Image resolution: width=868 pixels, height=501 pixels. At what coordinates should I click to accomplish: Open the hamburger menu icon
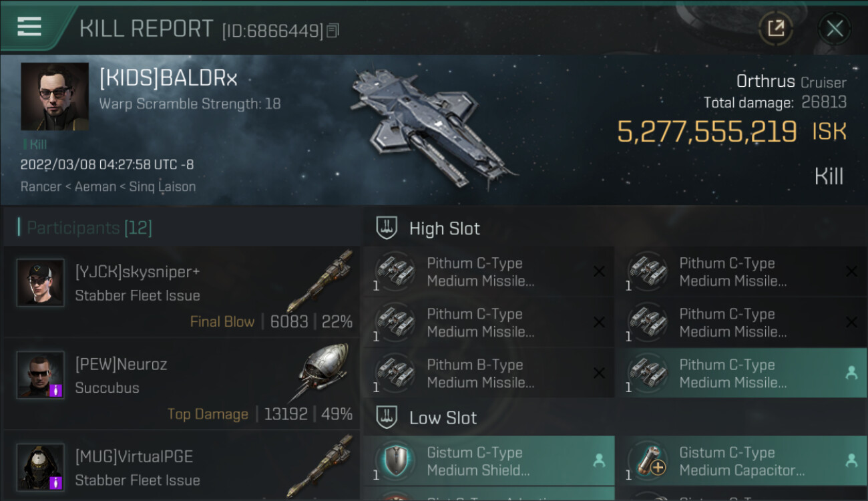click(x=29, y=27)
